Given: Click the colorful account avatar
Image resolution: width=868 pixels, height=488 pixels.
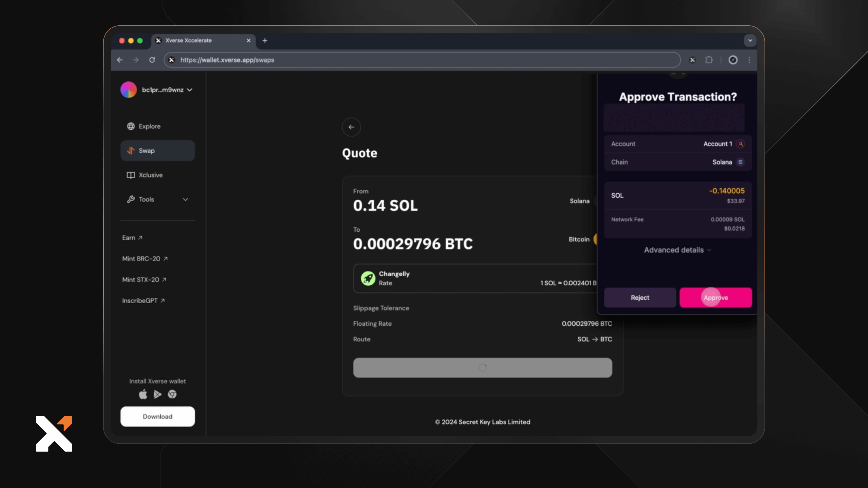Looking at the screenshot, I should [129, 89].
